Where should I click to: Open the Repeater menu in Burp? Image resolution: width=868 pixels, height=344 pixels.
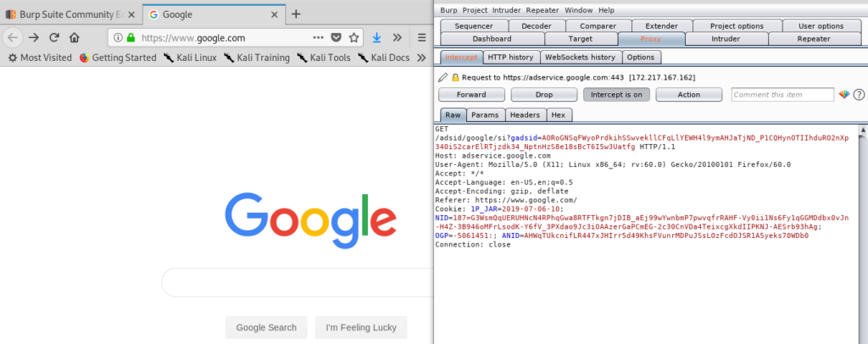click(x=542, y=10)
